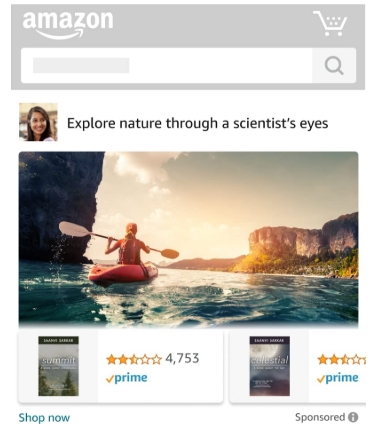Click the kayak hero banner image

(x=188, y=239)
